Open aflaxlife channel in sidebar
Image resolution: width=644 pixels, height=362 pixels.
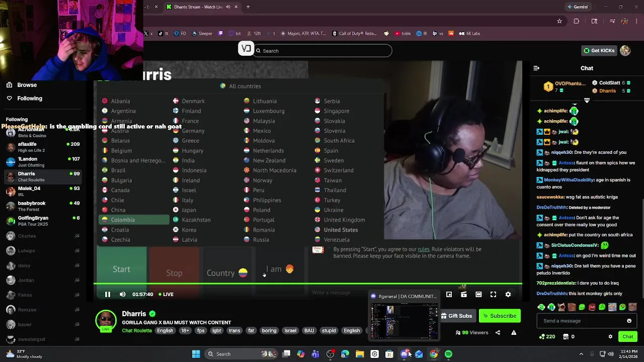pos(43,147)
